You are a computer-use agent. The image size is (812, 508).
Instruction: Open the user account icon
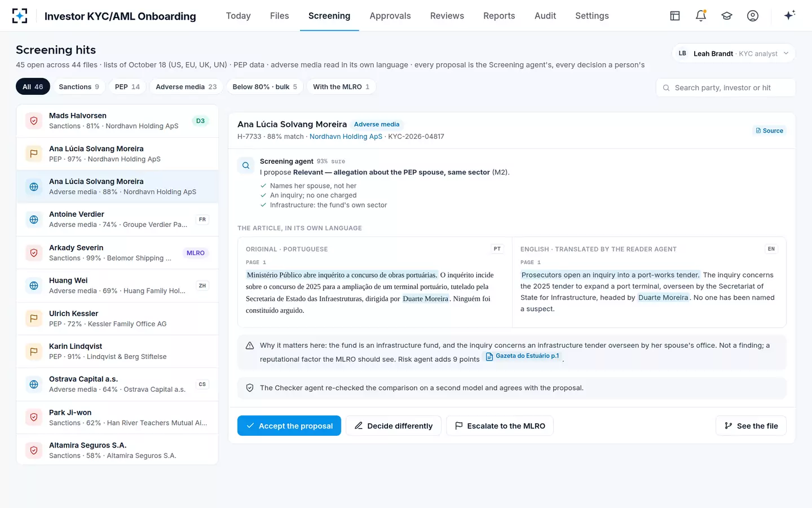coord(753,16)
